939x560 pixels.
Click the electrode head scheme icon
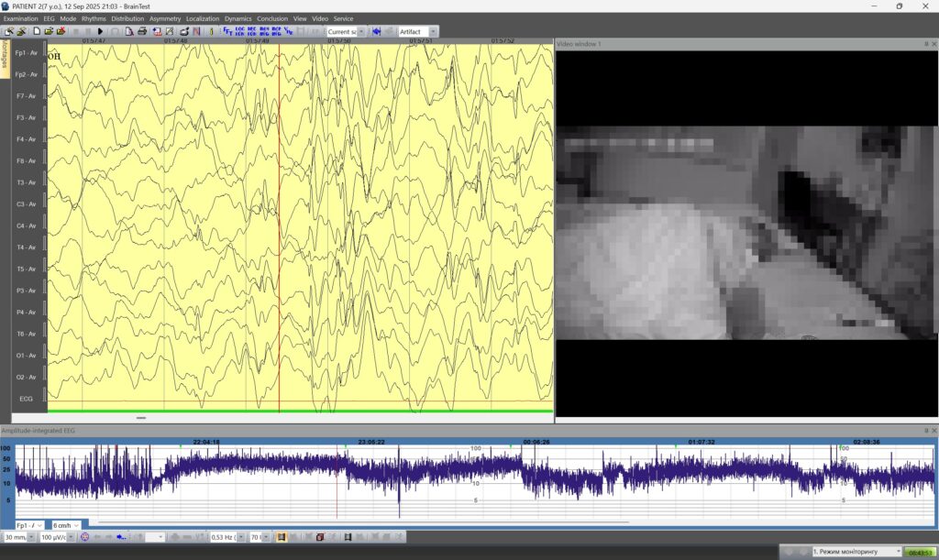(x=84, y=537)
